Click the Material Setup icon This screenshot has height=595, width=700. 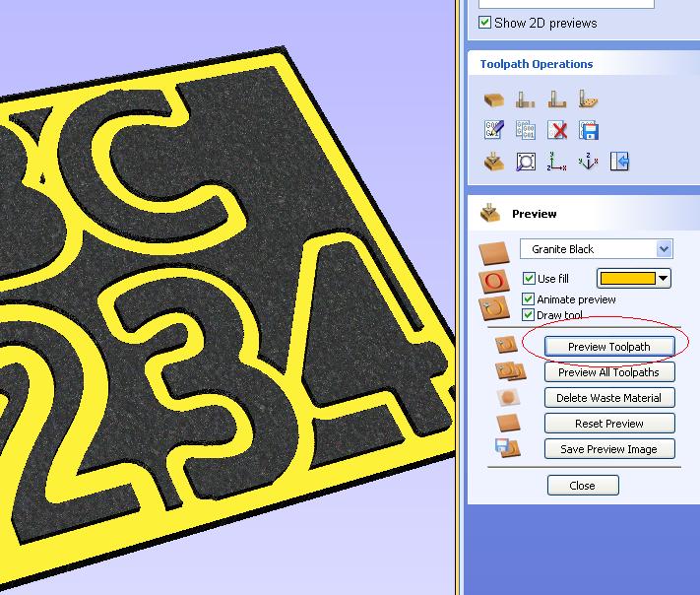(494, 99)
